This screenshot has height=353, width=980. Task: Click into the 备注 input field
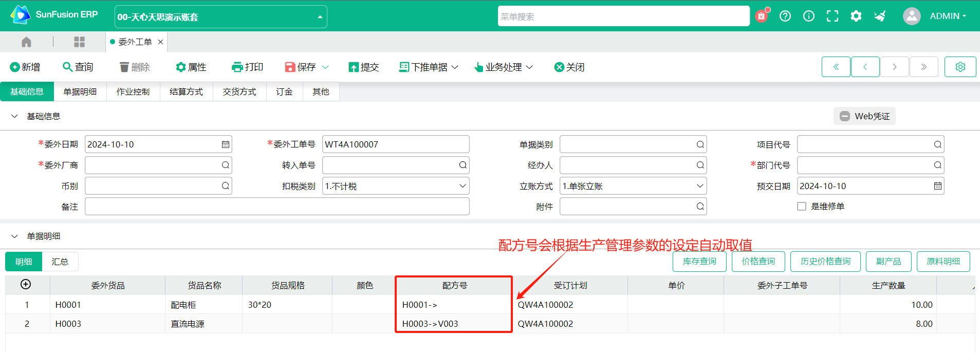pyautogui.click(x=277, y=207)
